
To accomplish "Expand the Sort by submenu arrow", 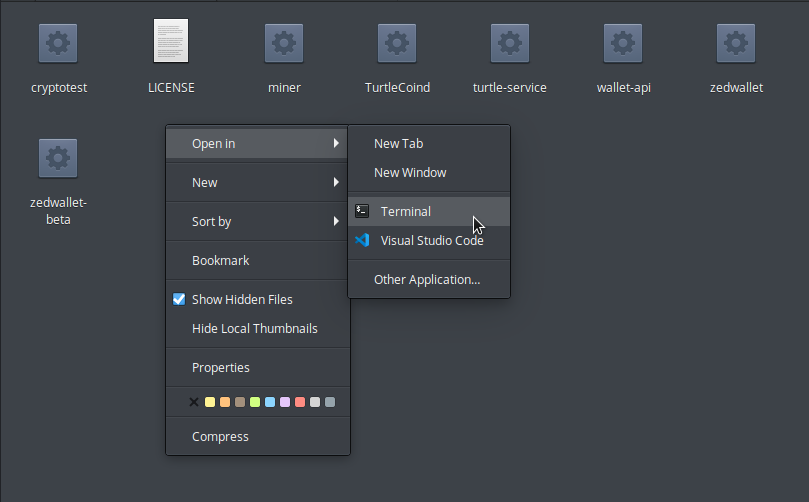I will coord(336,221).
